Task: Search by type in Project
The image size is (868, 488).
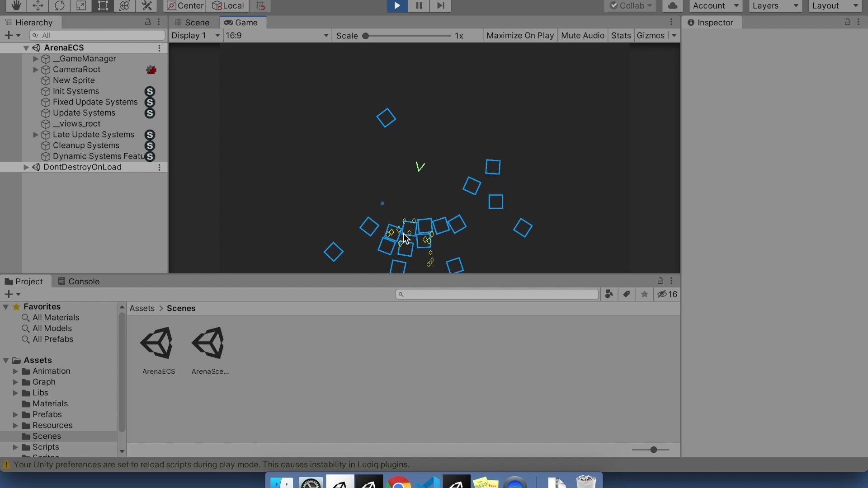Action: pos(609,294)
